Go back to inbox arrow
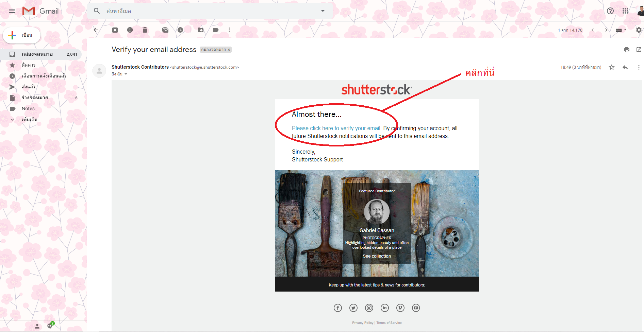This screenshot has height=332, width=644. pyautogui.click(x=96, y=30)
